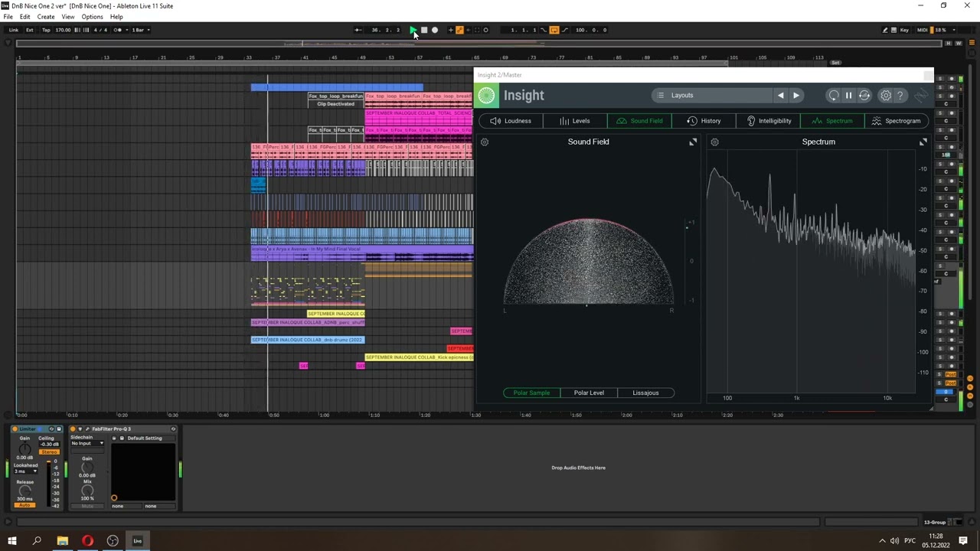Open the Insight Spectrogram tab
Viewport: 980px width, 551px height.
897,121
